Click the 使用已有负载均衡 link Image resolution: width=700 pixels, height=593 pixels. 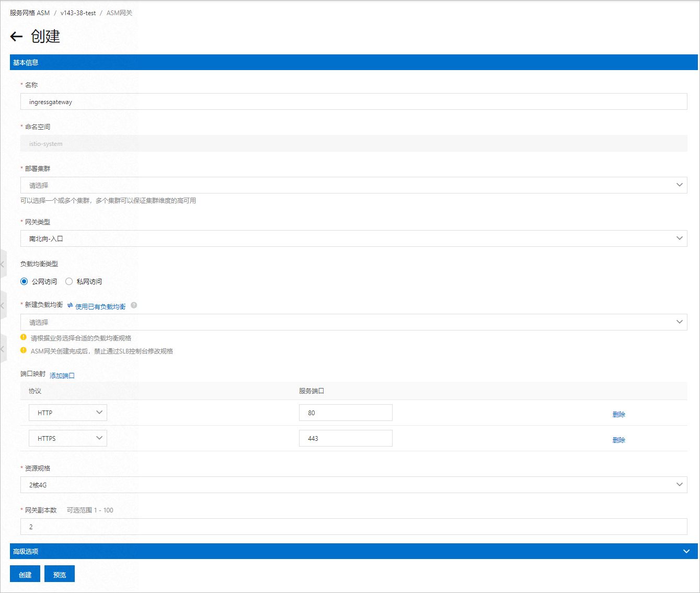click(x=100, y=306)
